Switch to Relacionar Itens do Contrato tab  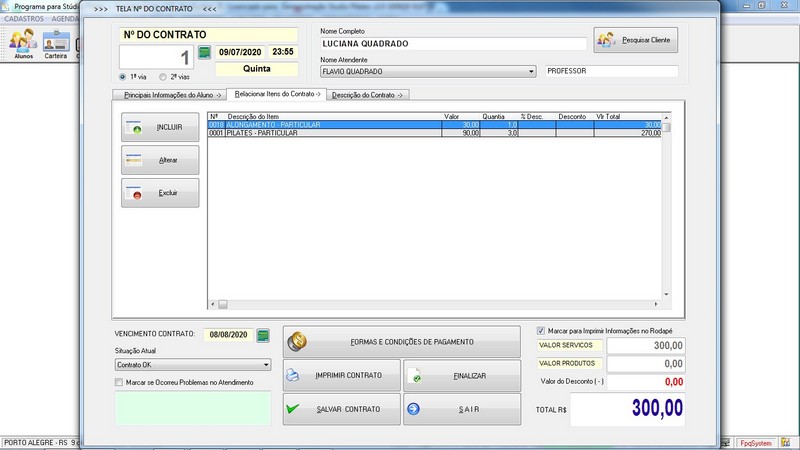(x=277, y=94)
